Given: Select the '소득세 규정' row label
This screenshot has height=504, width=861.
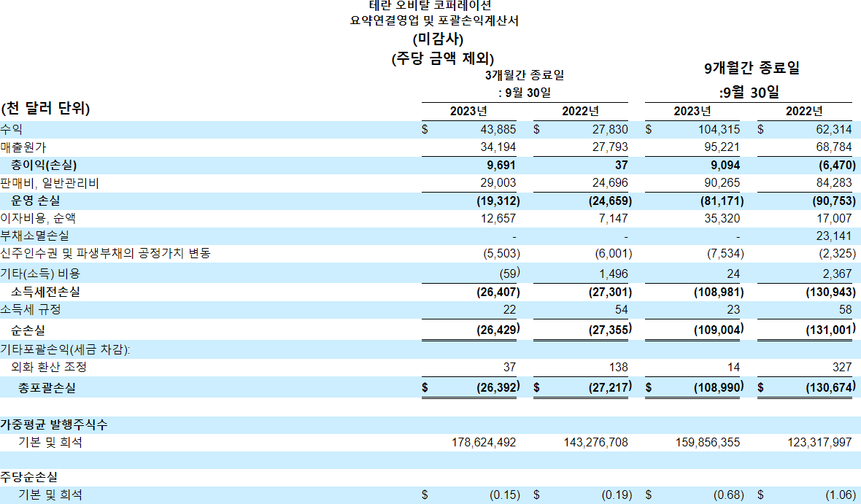Looking at the screenshot, I should click(x=31, y=310).
